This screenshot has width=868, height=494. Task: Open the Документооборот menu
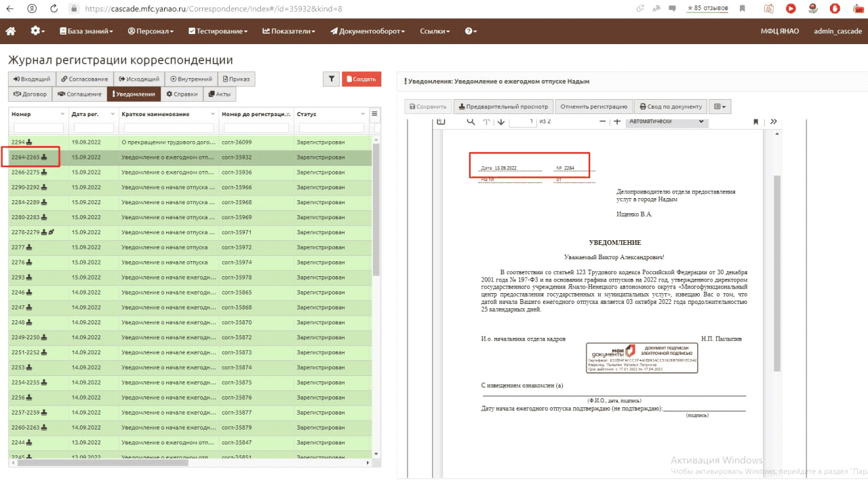[x=368, y=31]
